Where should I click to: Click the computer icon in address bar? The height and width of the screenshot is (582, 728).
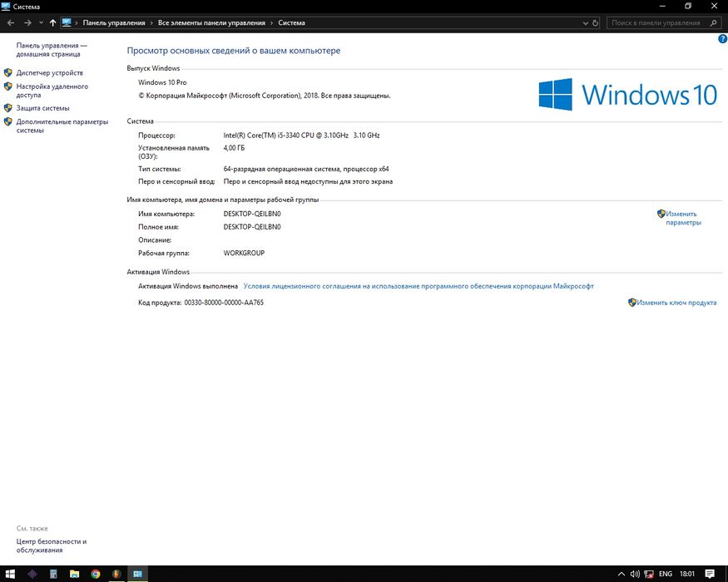click(67, 22)
